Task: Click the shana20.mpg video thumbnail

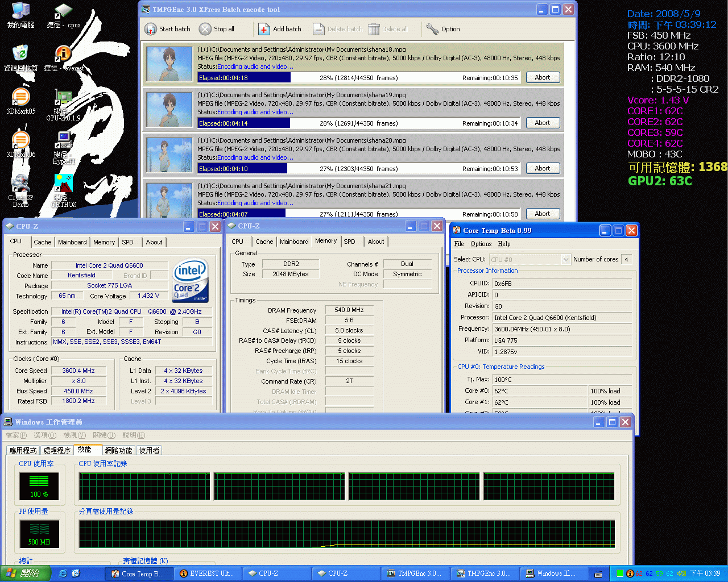Action: coord(169,155)
